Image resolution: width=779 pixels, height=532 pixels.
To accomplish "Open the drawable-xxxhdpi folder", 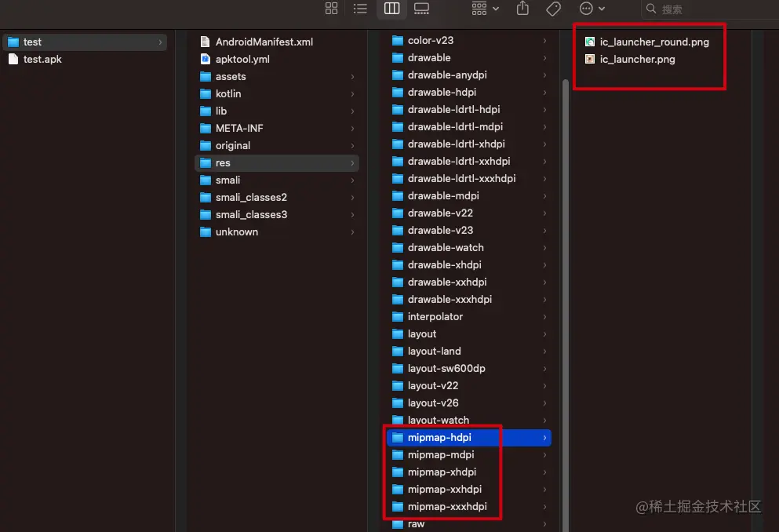I will pyautogui.click(x=469, y=300).
